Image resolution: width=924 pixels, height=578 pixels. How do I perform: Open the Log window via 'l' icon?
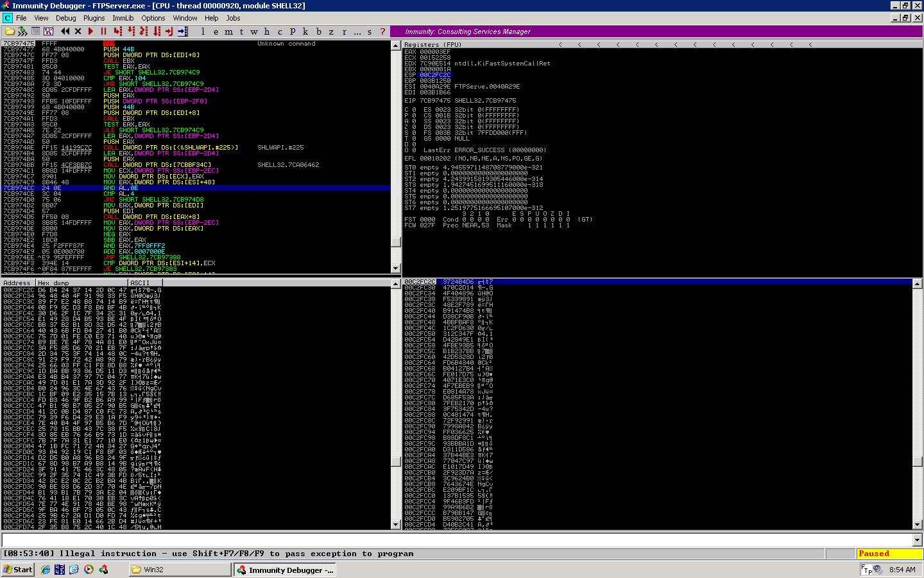(x=203, y=31)
